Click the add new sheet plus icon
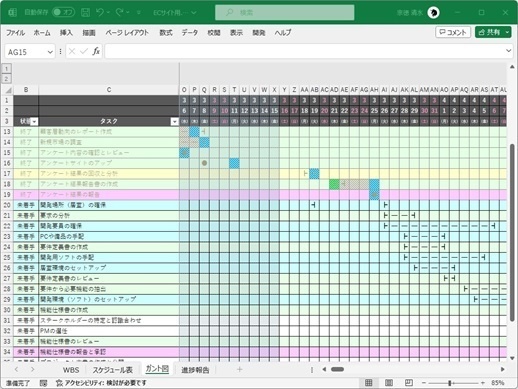 pos(239,369)
